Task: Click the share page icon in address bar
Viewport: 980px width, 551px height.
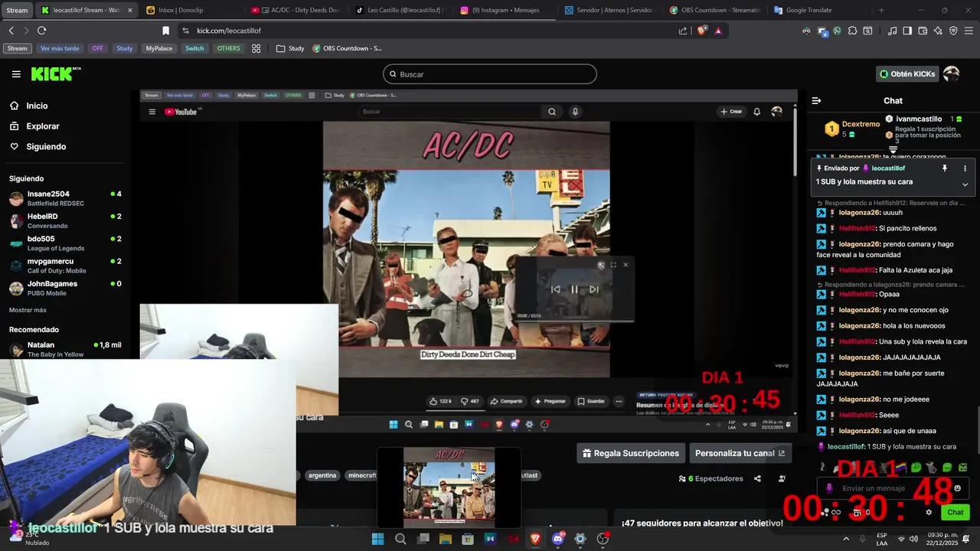Action: (683, 31)
